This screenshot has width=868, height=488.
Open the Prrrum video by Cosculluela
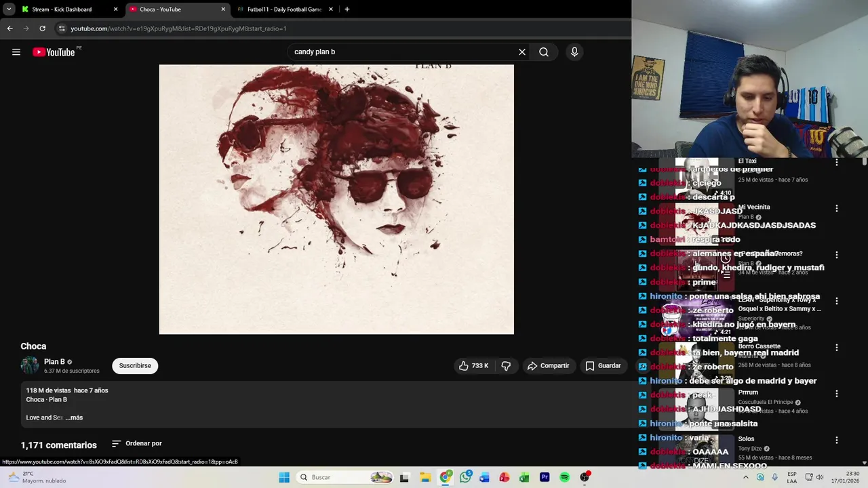coord(748,392)
